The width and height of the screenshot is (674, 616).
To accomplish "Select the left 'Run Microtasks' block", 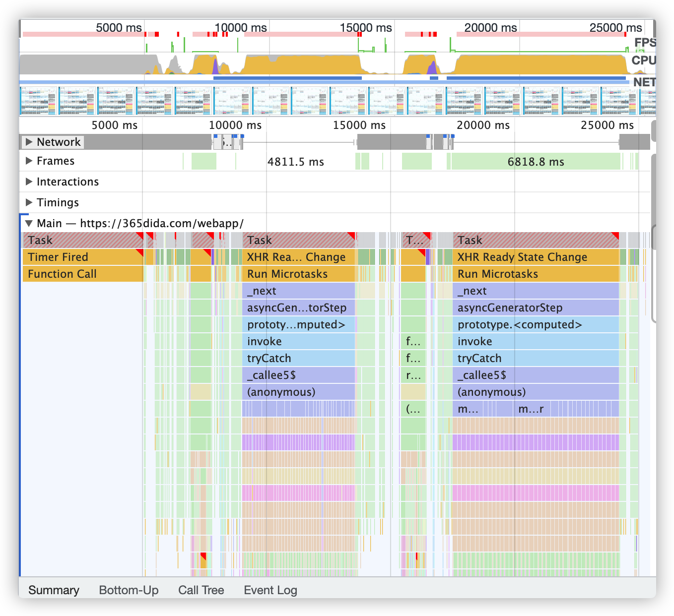I will point(299,274).
